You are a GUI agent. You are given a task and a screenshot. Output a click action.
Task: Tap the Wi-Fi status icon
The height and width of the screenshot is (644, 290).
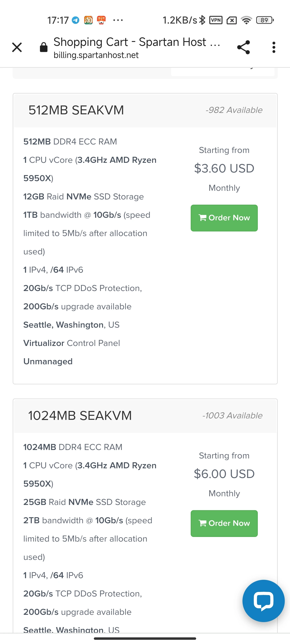246,20
